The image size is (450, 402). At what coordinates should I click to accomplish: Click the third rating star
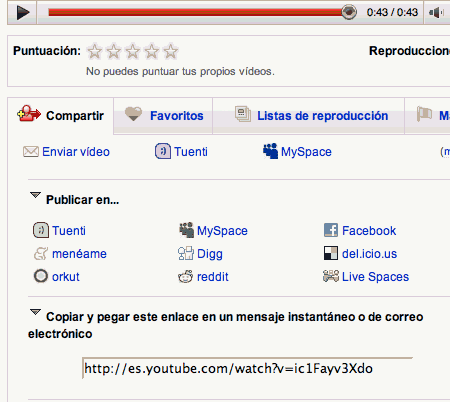click(132, 51)
